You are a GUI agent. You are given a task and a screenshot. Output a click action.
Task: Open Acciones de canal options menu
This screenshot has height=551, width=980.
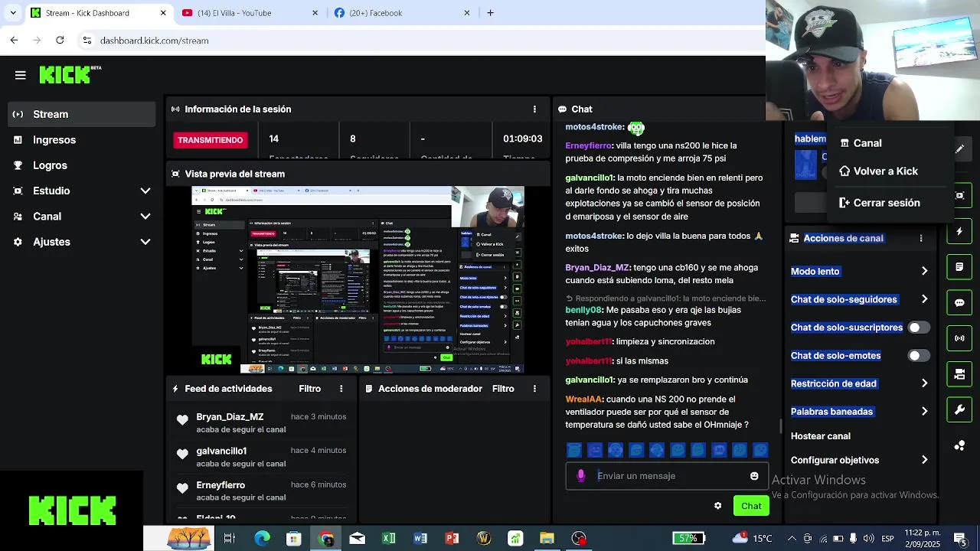point(921,238)
